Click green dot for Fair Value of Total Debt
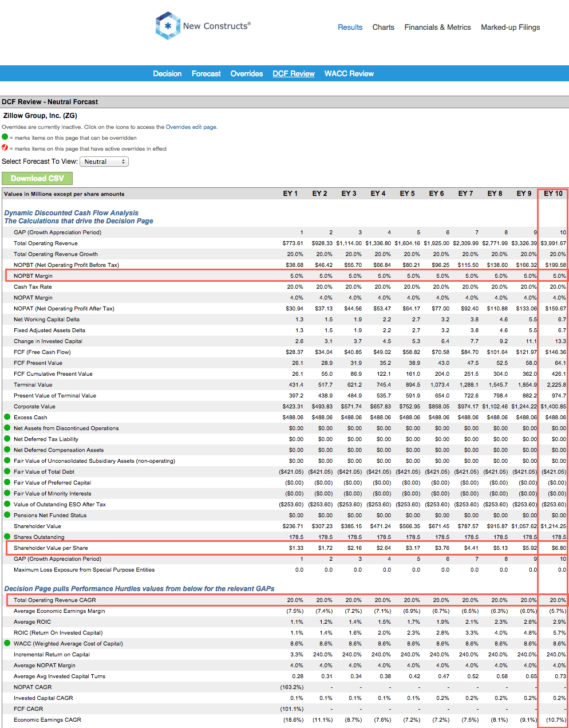The image size is (569, 728). pyautogui.click(x=7, y=471)
